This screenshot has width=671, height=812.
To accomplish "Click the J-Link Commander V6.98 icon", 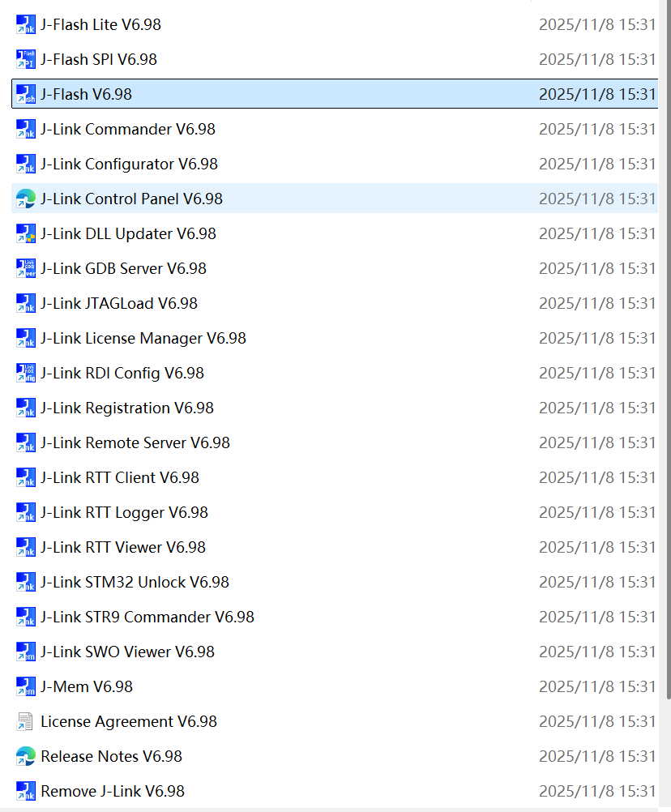I will tap(26, 129).
